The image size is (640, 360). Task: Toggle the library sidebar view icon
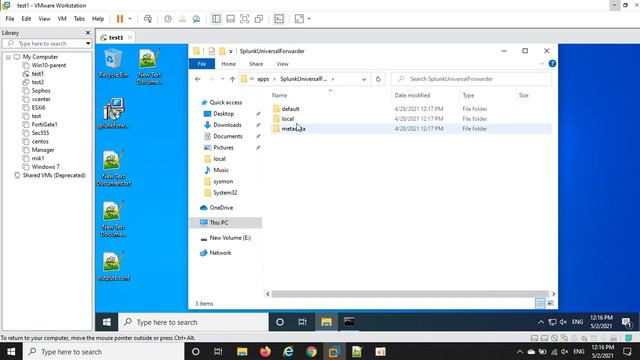click(x=216, y=19)
